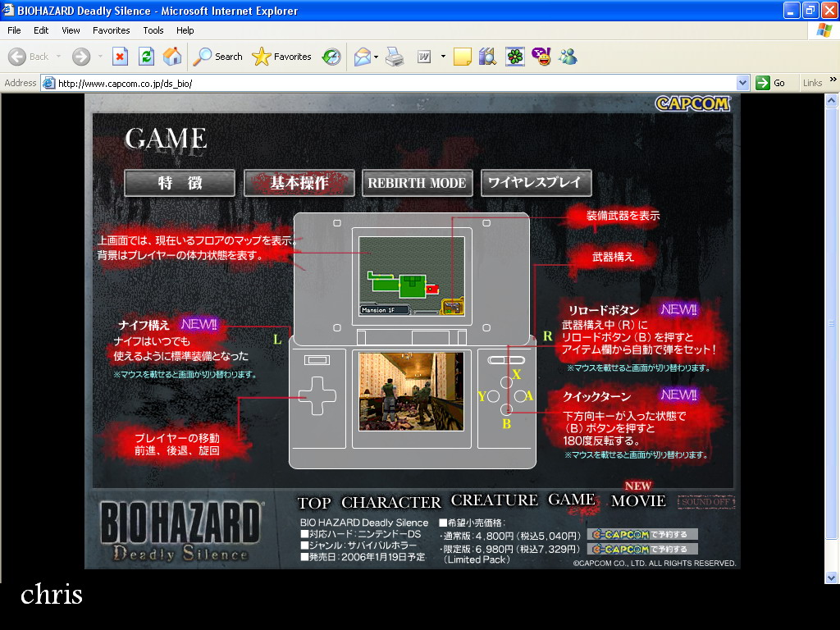Expand the address bar dropdown arrow

point(742,83)
